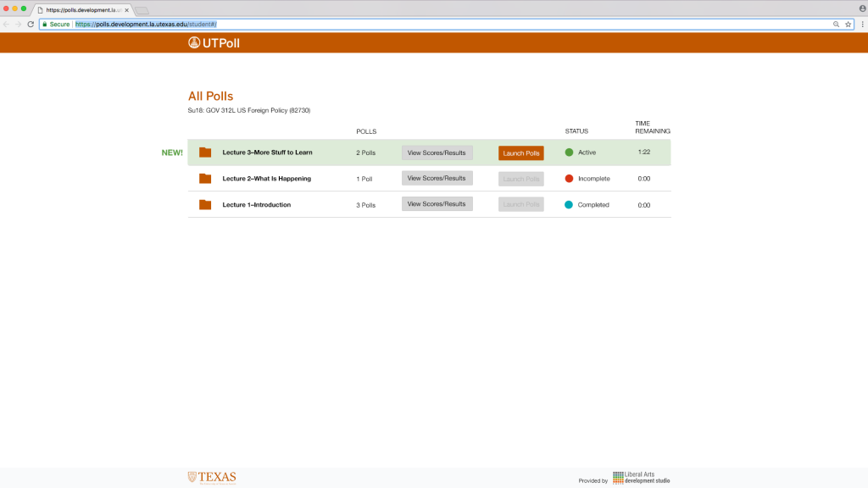Image resolution: width=868 pixels, height=488 pixels.
Task: Bookmark page with the star icon
Action: point(848,25)
